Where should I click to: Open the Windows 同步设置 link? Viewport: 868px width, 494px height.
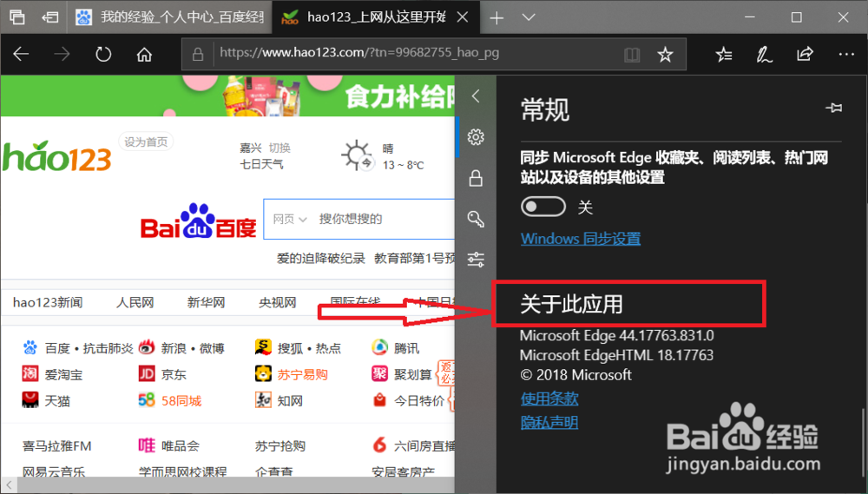[x=581, y=239]
